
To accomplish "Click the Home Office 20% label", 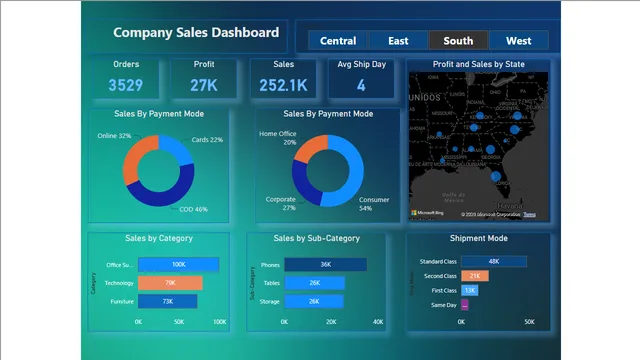I will coord(278,138).
